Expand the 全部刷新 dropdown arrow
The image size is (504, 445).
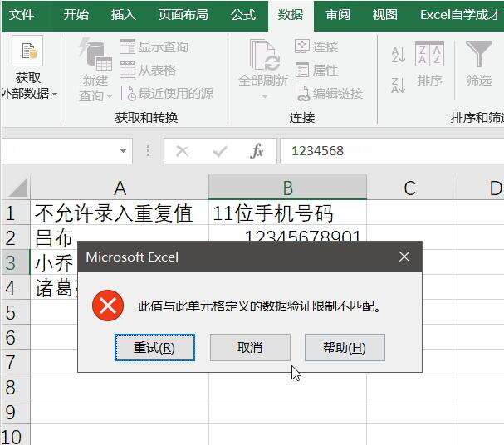(265, 96)
